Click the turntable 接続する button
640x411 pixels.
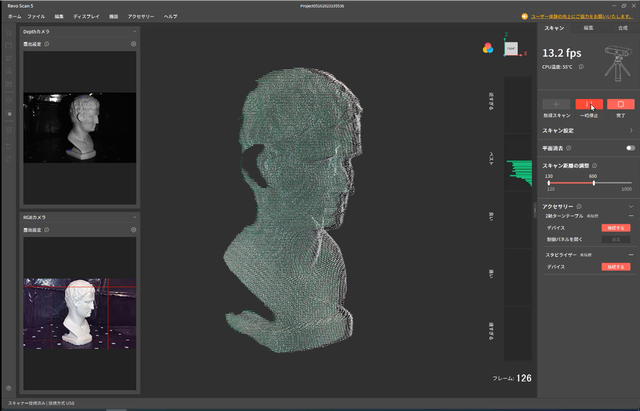[x=615, y=227]
